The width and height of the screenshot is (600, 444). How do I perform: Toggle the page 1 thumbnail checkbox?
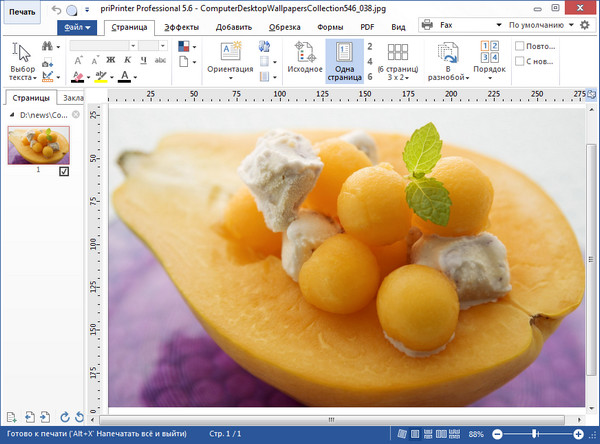(64, 172)
